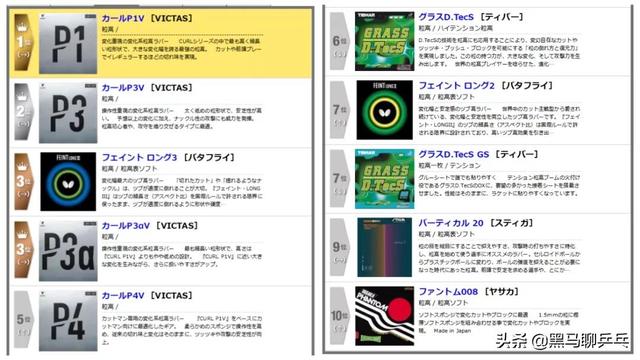This screenshot has width=640, height=360.
Task: Click 粒高 / 粒高表ソフト under フェイント ロング3
Action: click(129, 169)
